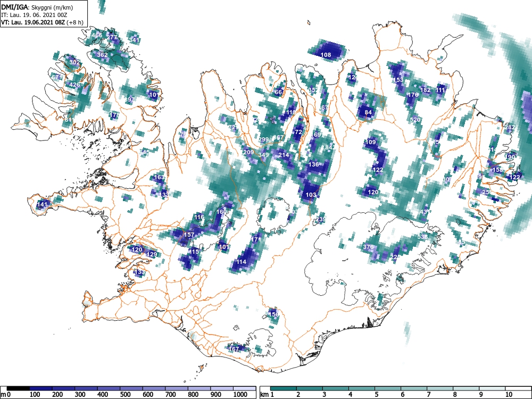The image size is (532, 399).
Task: Click the black 0 m legend swatch
Action: pyautogui.click(x=18, y=388)
